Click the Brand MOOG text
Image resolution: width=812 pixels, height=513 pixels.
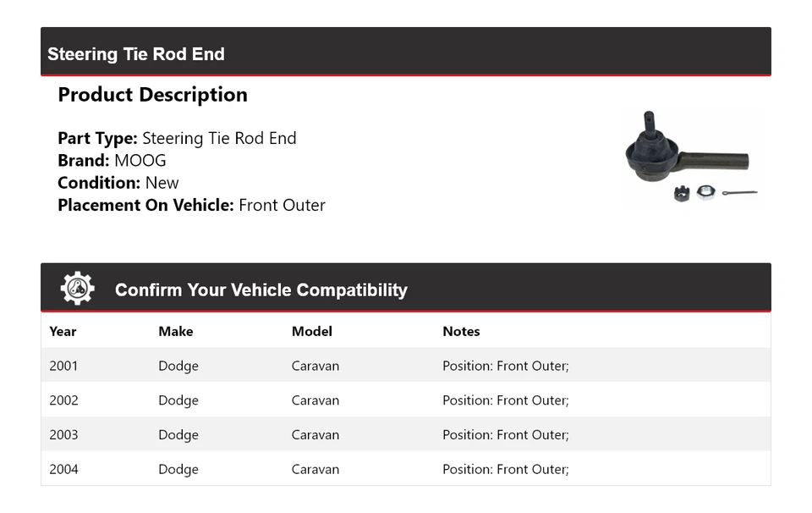[x=112, y=161]
